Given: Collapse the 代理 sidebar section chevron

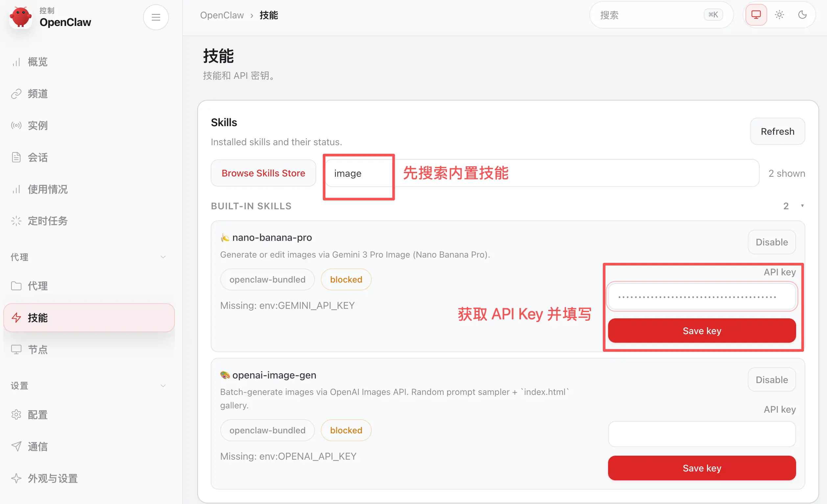Looking at the screenshot, I should pyautogui.click(x=163, y=257).
